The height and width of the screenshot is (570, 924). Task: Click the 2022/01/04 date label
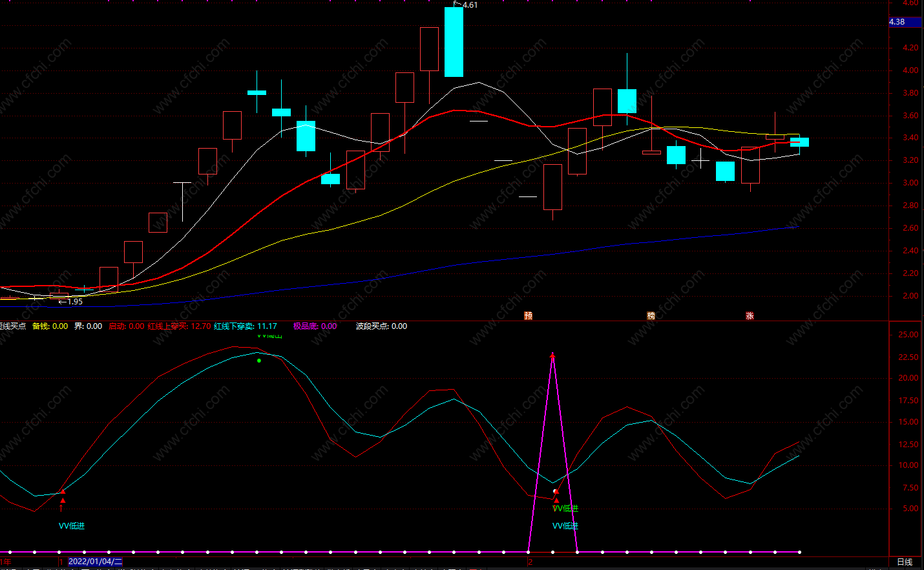click(x=95, y=562)
